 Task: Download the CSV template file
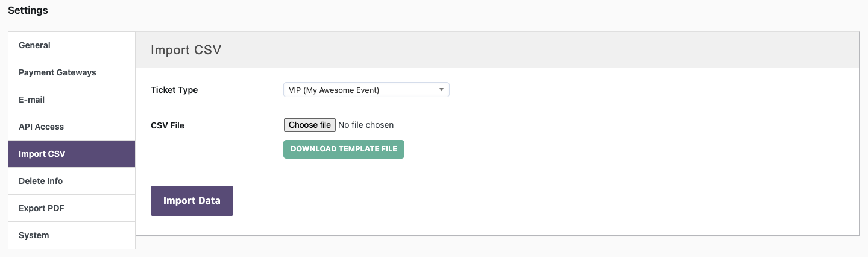pyautogui.click(x=344, y=149)
